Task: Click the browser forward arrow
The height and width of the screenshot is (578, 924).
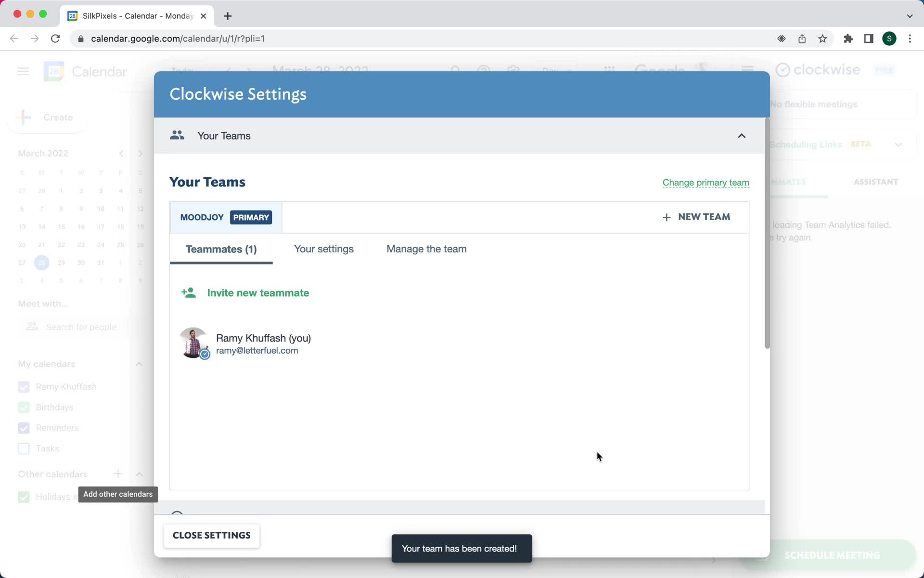Action: 35,39
